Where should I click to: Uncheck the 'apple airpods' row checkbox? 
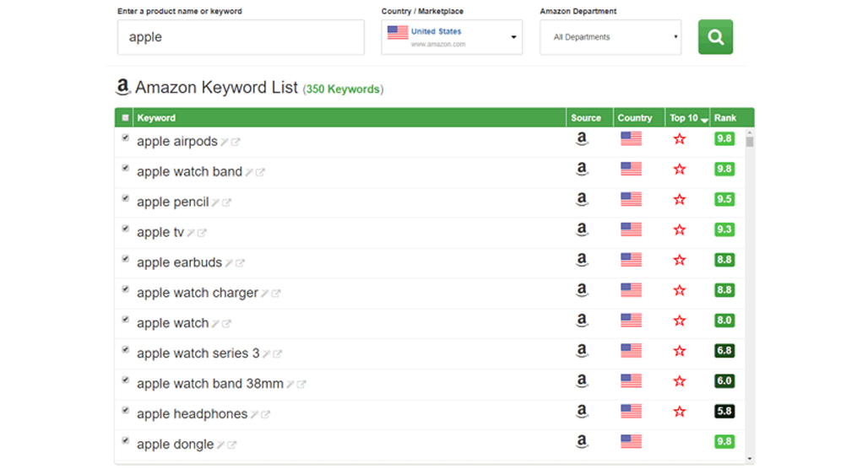click(x=125, y=137)
